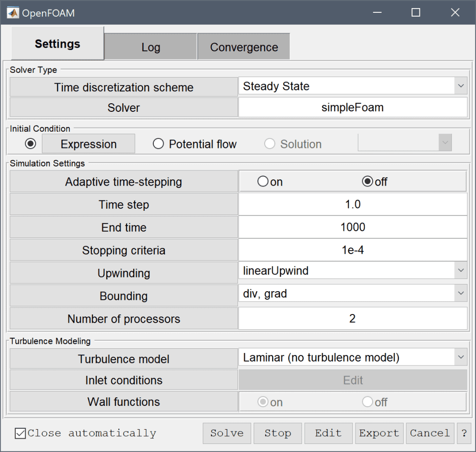Open the Solution dropdown in Initial Condition
The image size is (476, 452).
point(405,143)
